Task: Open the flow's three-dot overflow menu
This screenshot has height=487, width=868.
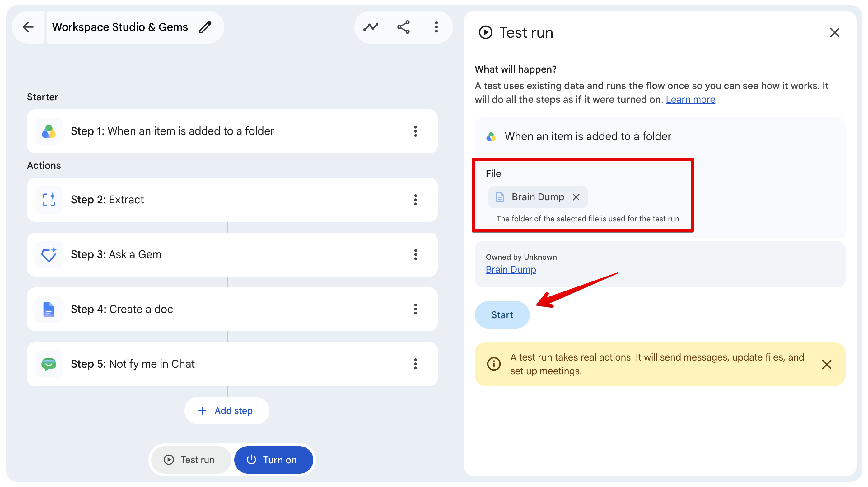Action: (x=436, y=27)
